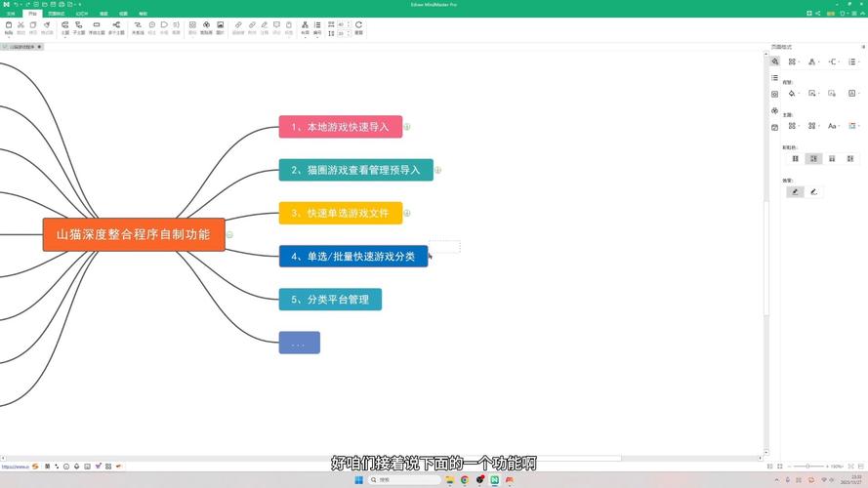868x488 pixels.
Task: Select the Format Painter tool
Action: [47, 25]
